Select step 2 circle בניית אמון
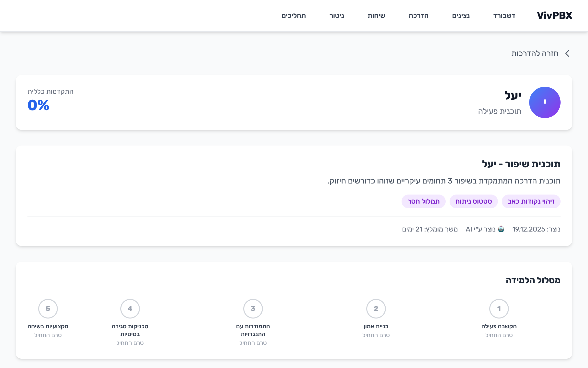Viewport: 588px width, 368px height. pos(376,308)
